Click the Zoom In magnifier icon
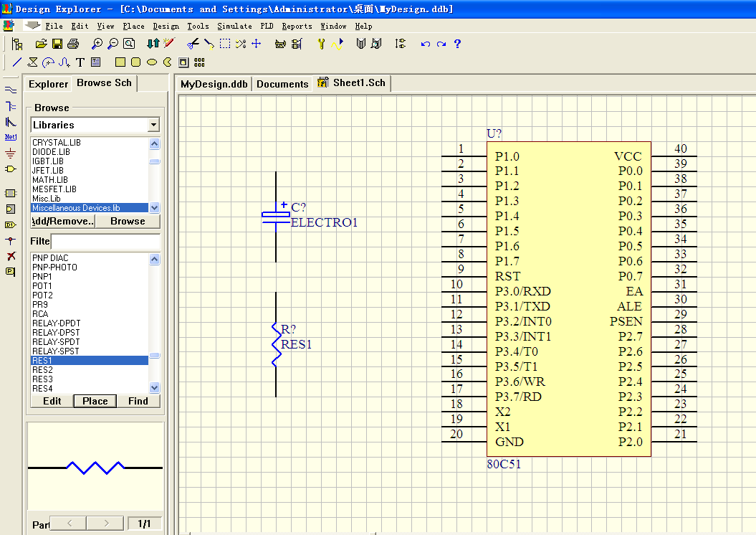This screenshot has height=535, width=756. coord(97,44)
